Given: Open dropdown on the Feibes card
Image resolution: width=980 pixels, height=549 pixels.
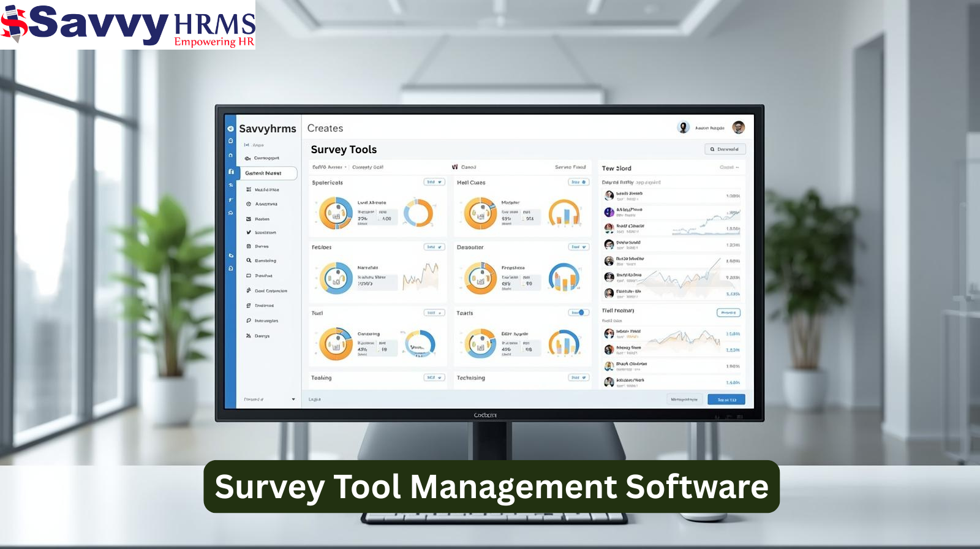Looking at the screenshot, I should coord(434,247).
